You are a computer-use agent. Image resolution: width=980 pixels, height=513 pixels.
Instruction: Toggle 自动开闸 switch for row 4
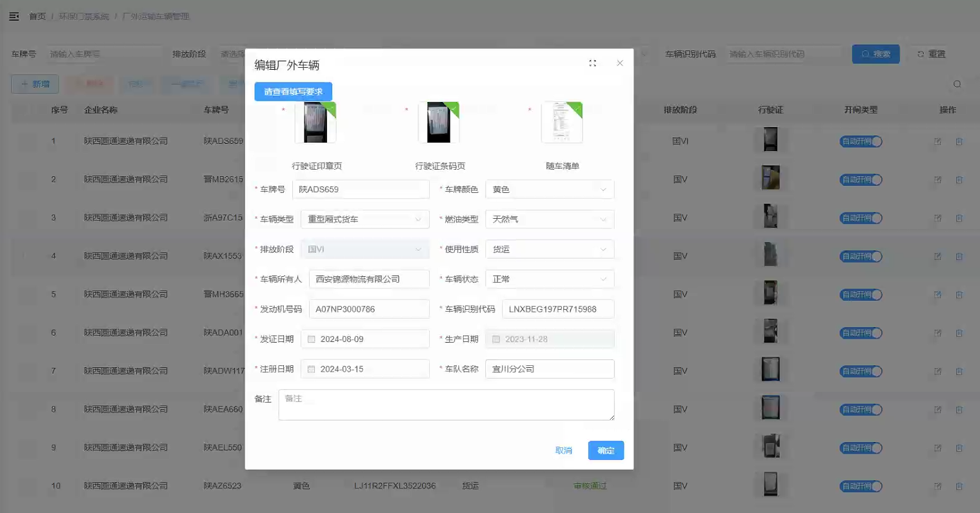[x=861, y=256]
